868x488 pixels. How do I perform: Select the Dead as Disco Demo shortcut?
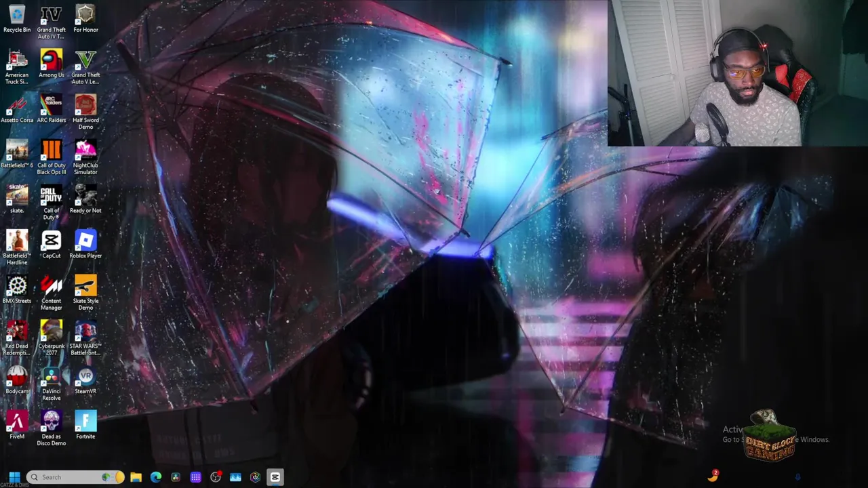[x=51, y=428]
